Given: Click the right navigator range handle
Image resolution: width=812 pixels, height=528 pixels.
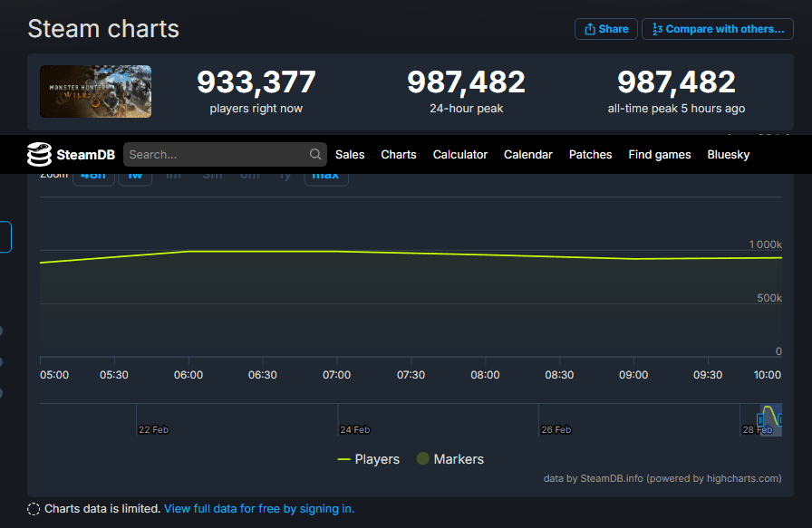Looking at the screenshot, I should [780, 419].
